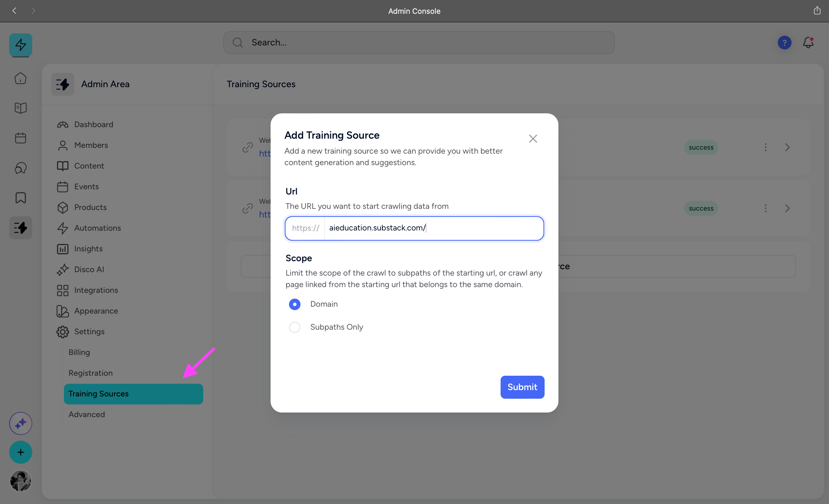This screenshot has height=504, width=829.
Task: Click the Integrations sidebar item
Action: pos(96,290)
